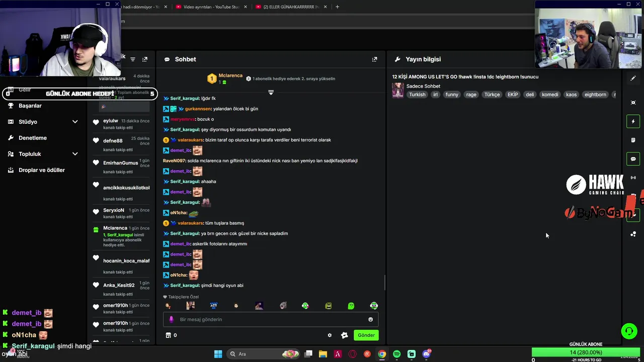Open Spotify from the taskbar
The width and height of the screenshot is (644, 362).
pos(397,354)
